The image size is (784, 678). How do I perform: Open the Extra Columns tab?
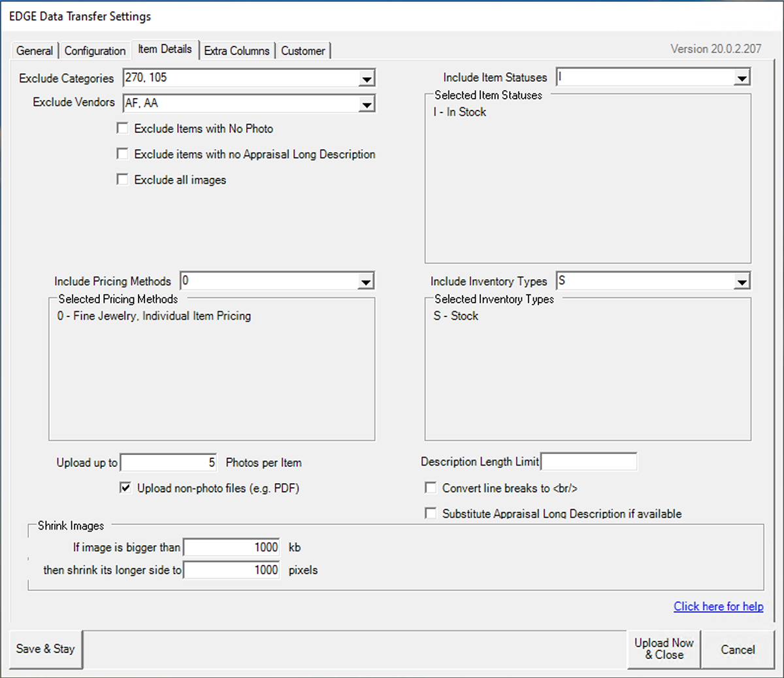point(237,51)
